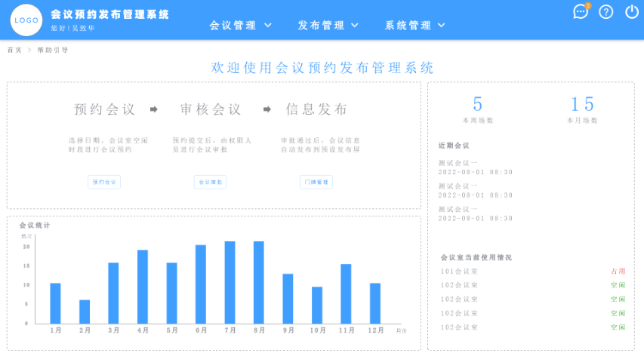Click the help question mark icon
644x362 pixels.
click(x=605, y=12)
